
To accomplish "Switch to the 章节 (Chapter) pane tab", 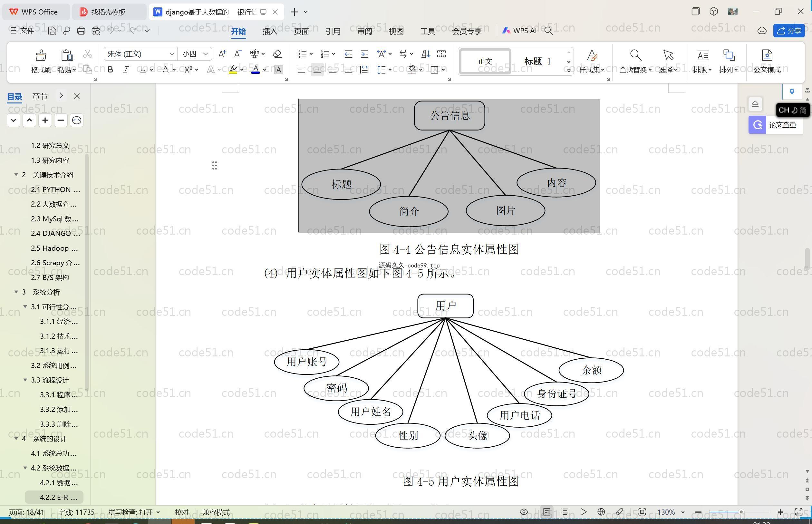I will pos(40,96).
